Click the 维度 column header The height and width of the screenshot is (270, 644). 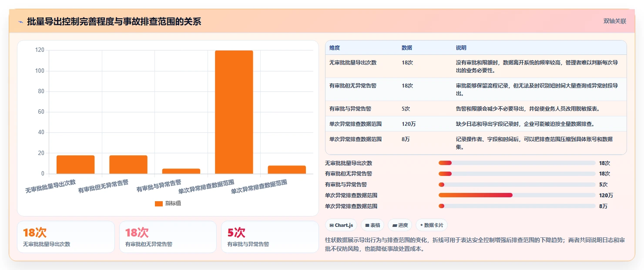(335, 48)
